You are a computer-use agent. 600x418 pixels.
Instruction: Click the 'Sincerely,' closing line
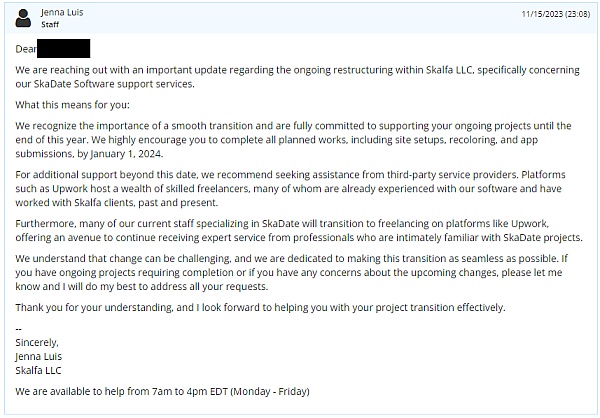[38, 343]
